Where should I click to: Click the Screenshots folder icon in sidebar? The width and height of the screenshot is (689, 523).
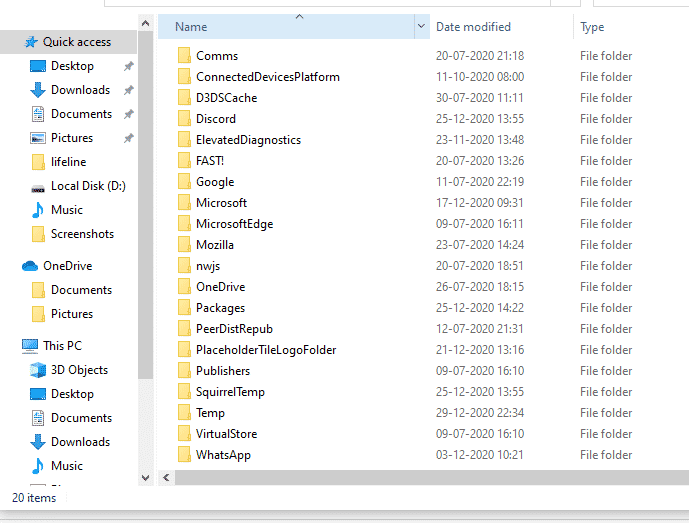click(38, 234)
